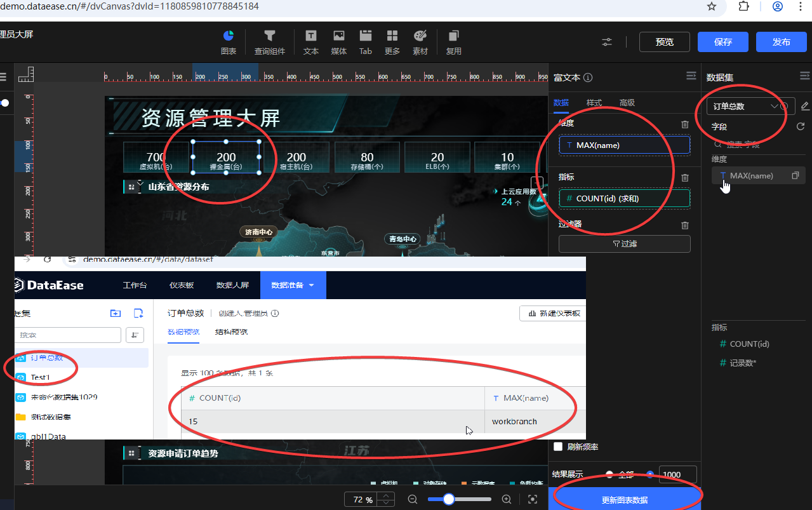Open the 媒体 media component menu
812x510 pixels.
(x=339, y=36)
